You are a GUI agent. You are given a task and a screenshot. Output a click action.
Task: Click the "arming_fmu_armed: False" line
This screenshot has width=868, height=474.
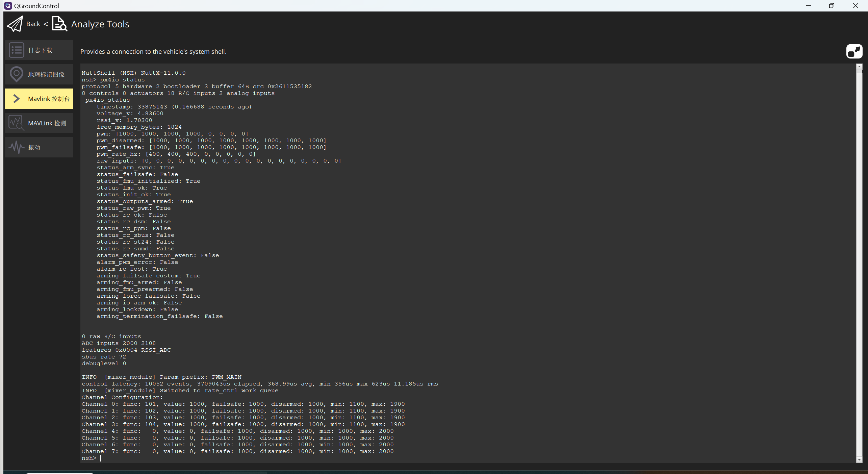click(139, 282)
